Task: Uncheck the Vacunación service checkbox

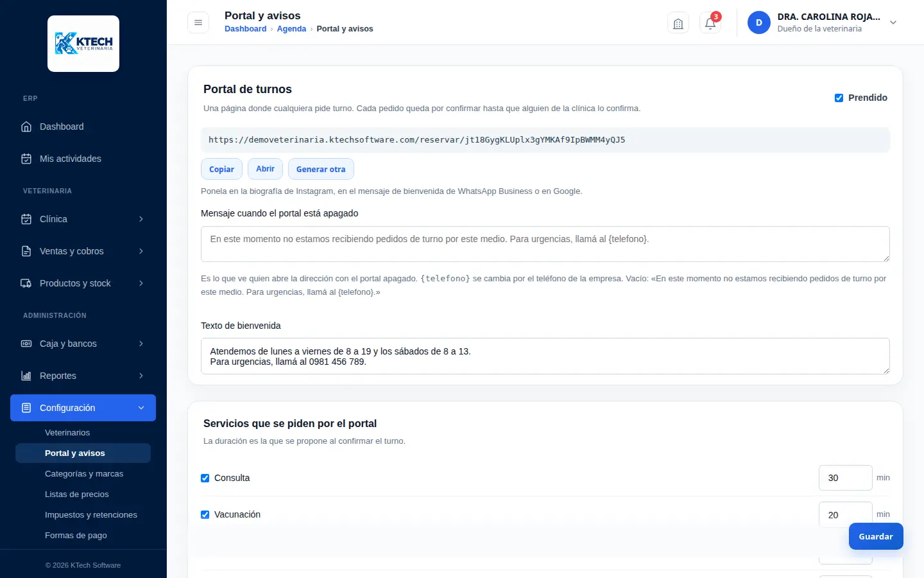Action: click(x=205, y=514)
